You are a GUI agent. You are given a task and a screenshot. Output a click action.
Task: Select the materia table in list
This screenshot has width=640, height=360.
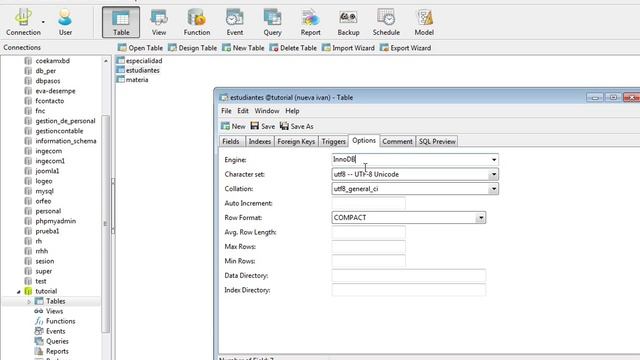pyautogui.click(x=133, y=80)
